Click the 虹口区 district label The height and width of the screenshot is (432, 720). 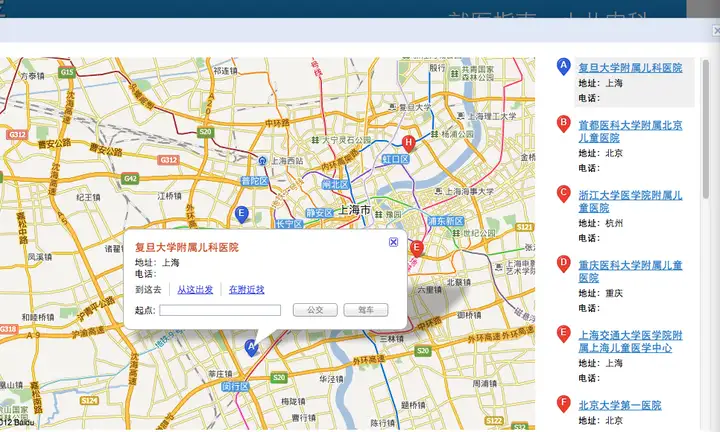click(395, 159)
